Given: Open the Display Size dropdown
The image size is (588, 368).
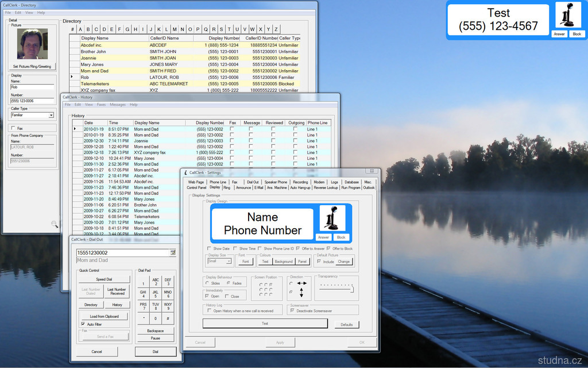Looking at the screenshot, I should pyautogui.click(x=228, y=261).
